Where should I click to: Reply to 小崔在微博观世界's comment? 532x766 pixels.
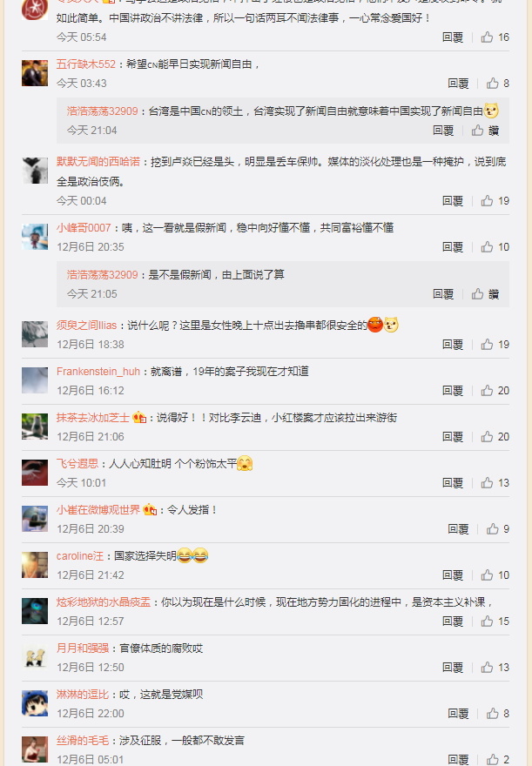(458, 529)
